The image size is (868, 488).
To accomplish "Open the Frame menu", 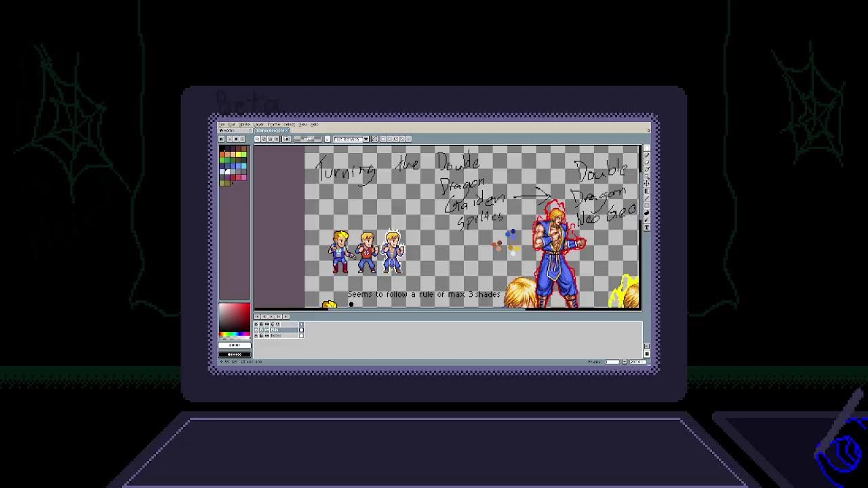I will tap(274, 125).
